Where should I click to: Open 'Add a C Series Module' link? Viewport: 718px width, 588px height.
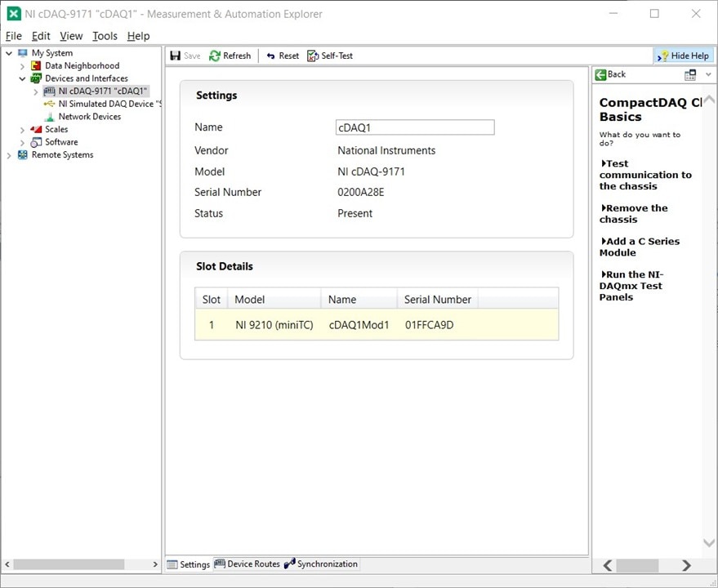coord(641,247)
